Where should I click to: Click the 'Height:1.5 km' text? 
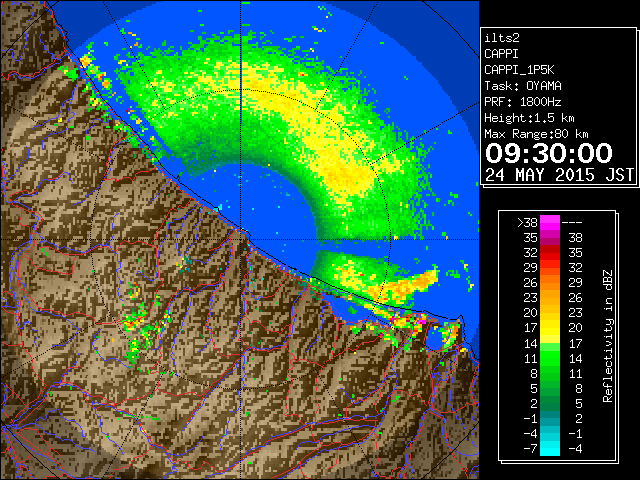[529, 118]
